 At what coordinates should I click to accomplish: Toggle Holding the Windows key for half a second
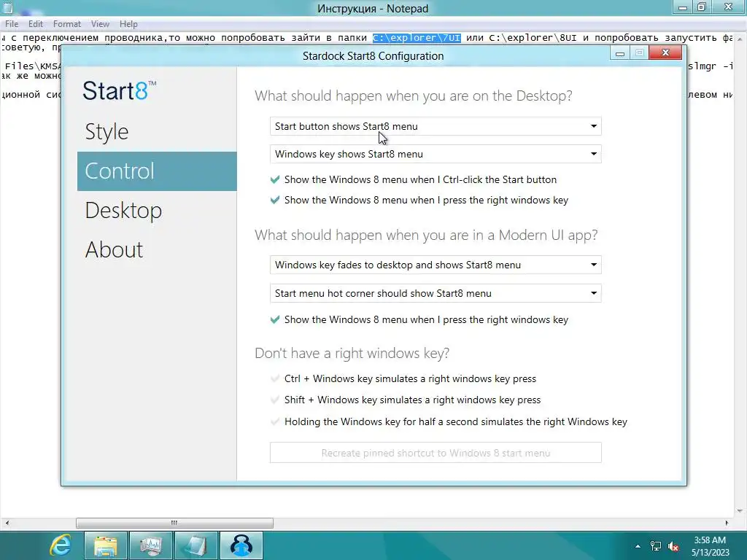[x=275, y=421]
